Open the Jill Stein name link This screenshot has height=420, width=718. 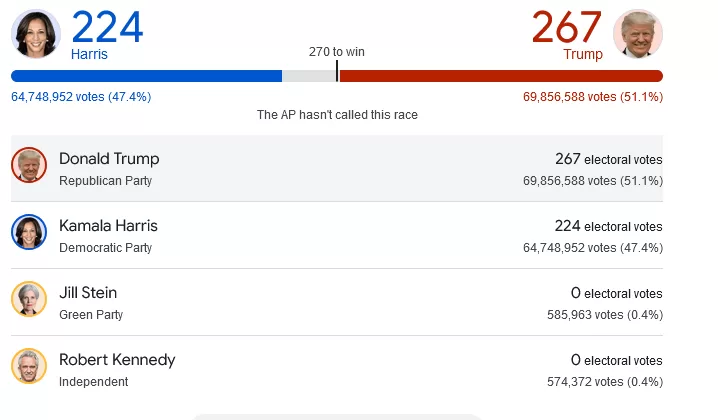point(88,293)
